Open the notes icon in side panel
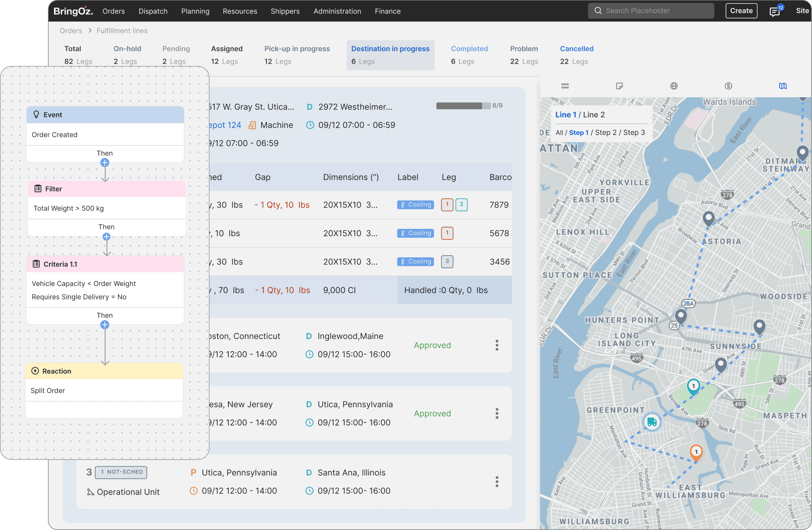The image size is (812, 530). pyautogui.click(x=620, y=86)
